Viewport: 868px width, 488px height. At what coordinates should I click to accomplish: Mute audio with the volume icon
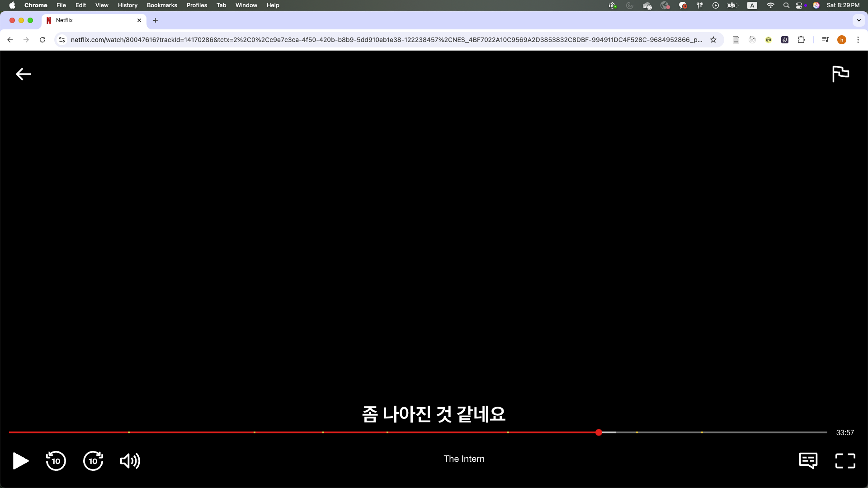pos(130,461)
